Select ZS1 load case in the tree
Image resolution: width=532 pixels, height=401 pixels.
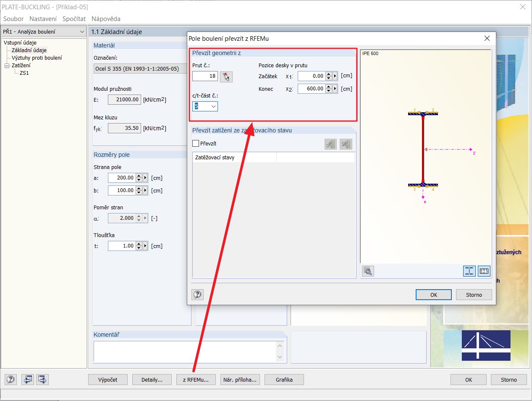point(24,73)
